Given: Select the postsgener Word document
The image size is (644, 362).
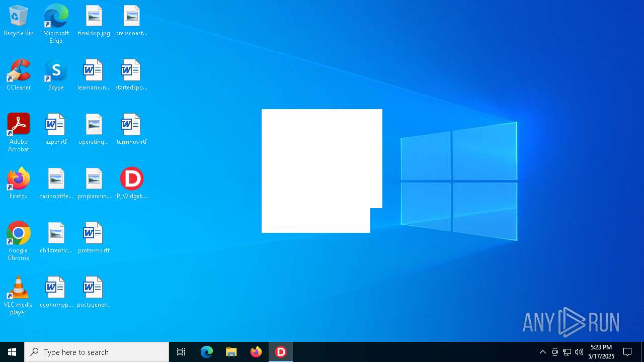Looking at the screenshot, I should (x=94, y=293).
